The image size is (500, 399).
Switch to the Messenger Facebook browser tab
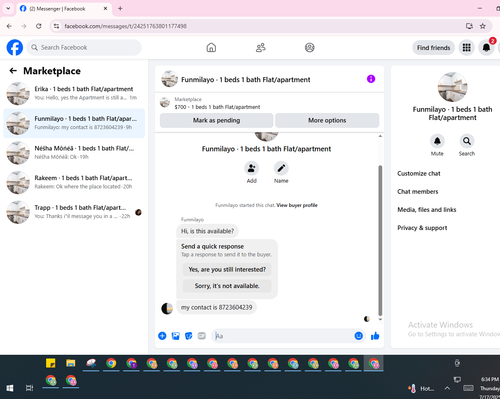(x=63, y=9)
